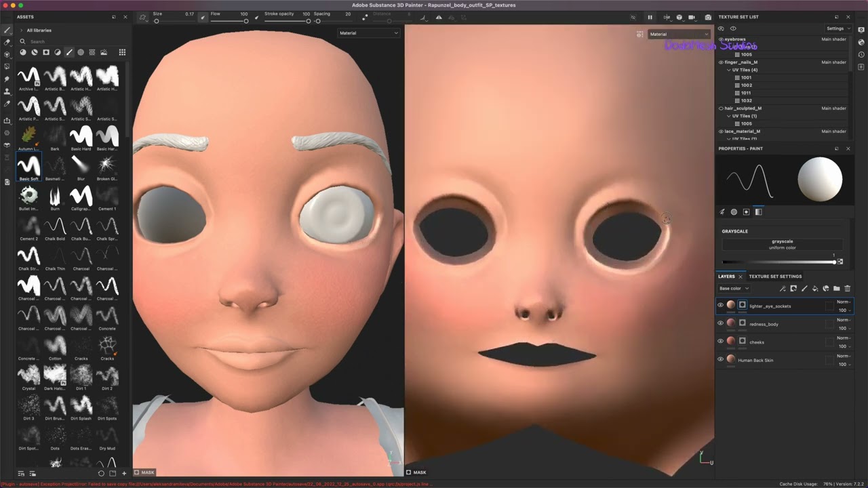Open the export textures icon in left toolbar
The height and width of the screenshot is (488, 868).
[7, 121]
